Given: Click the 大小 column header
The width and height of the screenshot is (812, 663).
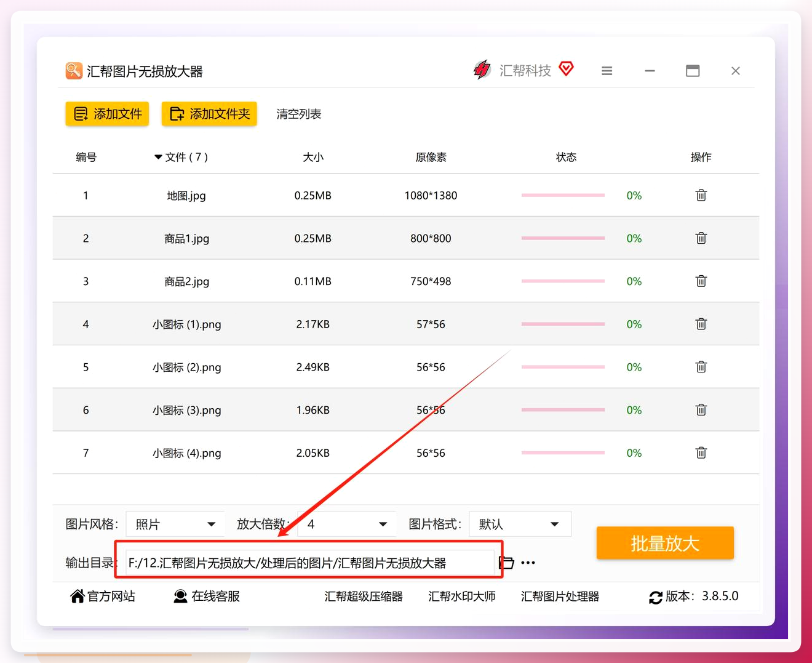Looking at the screenshot, I should pyautogui.click(x=312, y=157).
